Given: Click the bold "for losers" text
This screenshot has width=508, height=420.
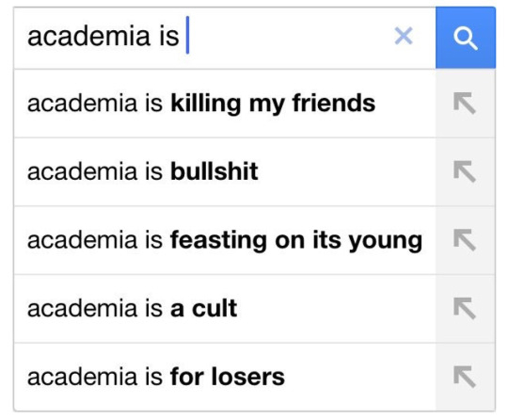Looking at the screenshot, I should point(227,377).
